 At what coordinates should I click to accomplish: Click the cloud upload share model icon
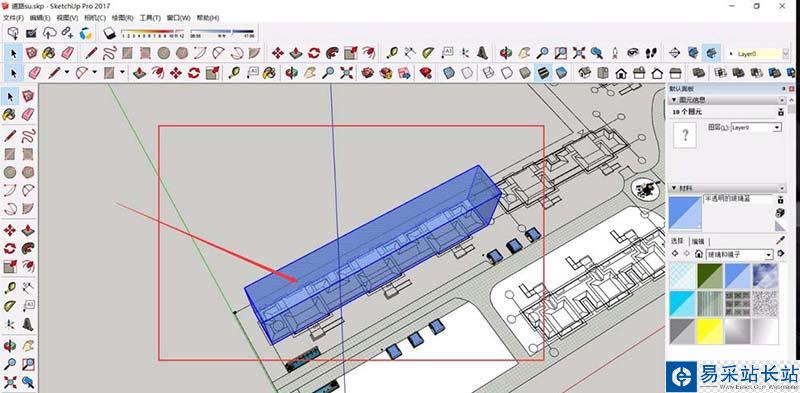(x=49, y=34)
